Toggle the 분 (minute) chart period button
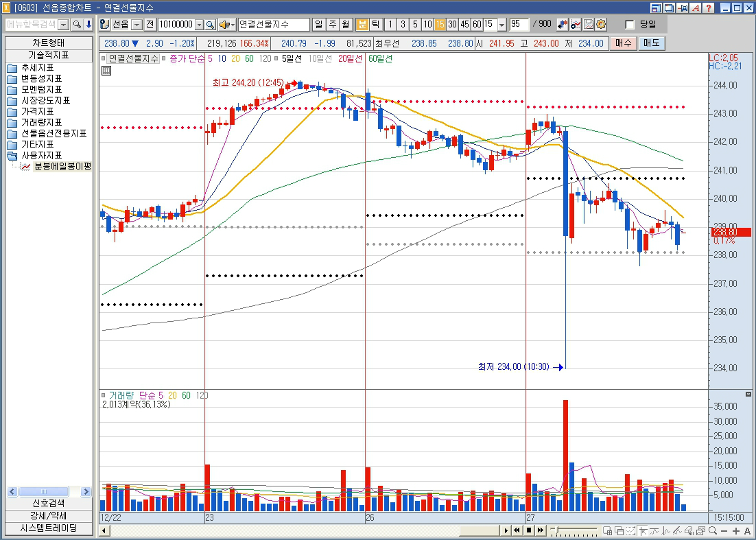 (x=362, y=25)
